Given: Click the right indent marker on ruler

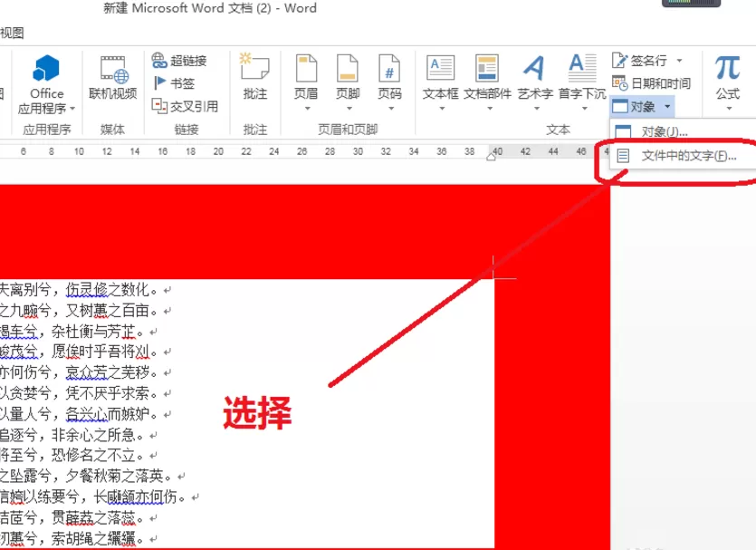Looking at the screenshot, I should pos(491,157).
